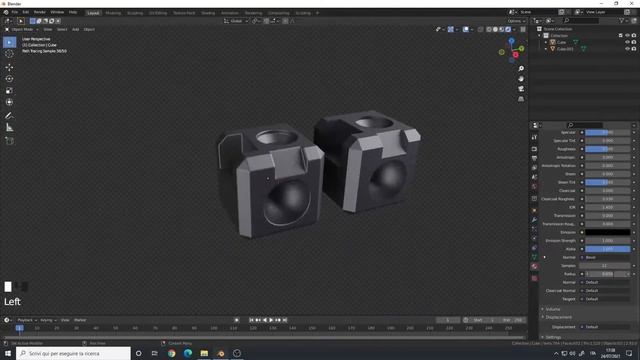
Task: Open the viewport Add menu
Action: click(x=76, y=29)
